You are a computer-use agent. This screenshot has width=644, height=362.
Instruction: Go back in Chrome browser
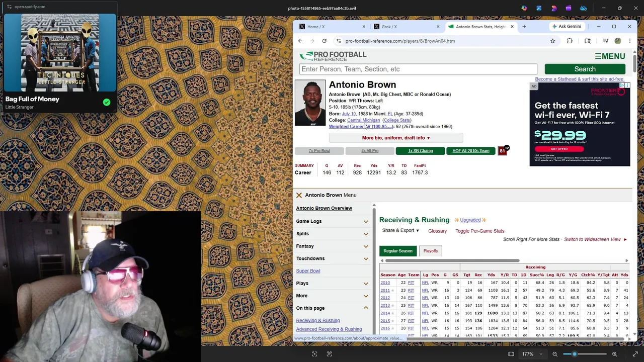[x=300, y=41]
